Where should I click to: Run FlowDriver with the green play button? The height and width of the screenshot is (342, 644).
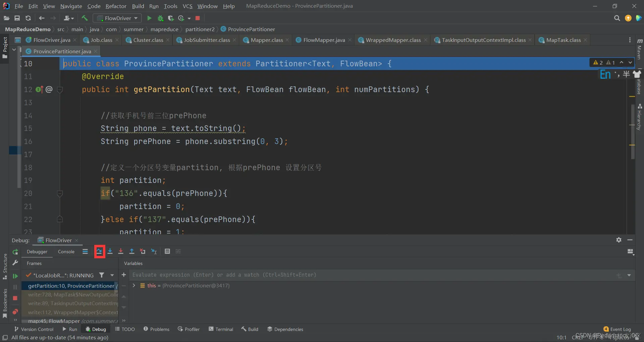[149, 18]
